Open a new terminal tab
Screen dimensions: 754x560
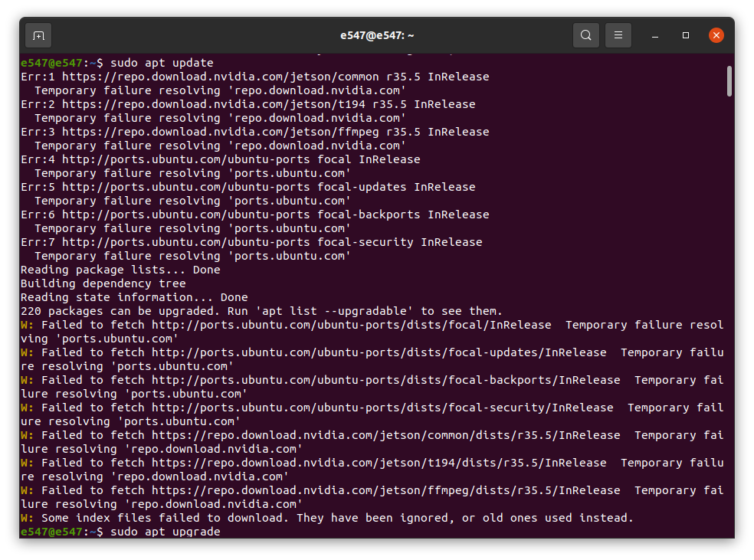pos(38,35)
